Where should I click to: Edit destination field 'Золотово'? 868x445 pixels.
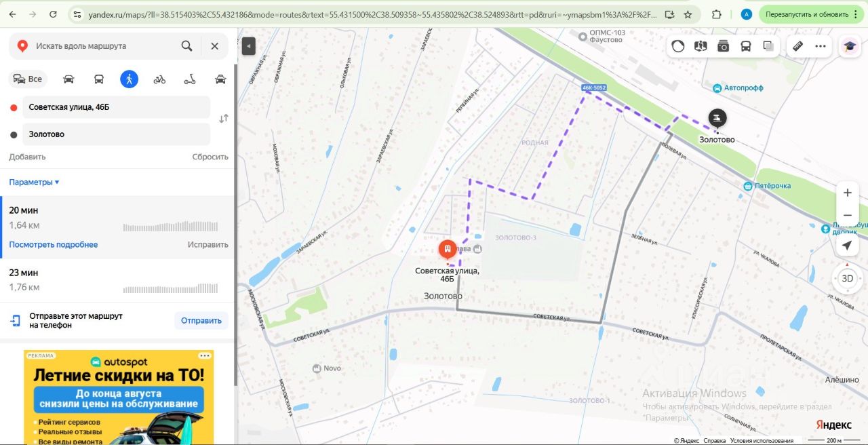tap(117, 134)
